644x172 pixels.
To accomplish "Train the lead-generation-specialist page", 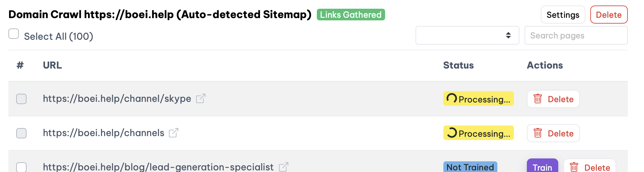I will pos(542,167).
